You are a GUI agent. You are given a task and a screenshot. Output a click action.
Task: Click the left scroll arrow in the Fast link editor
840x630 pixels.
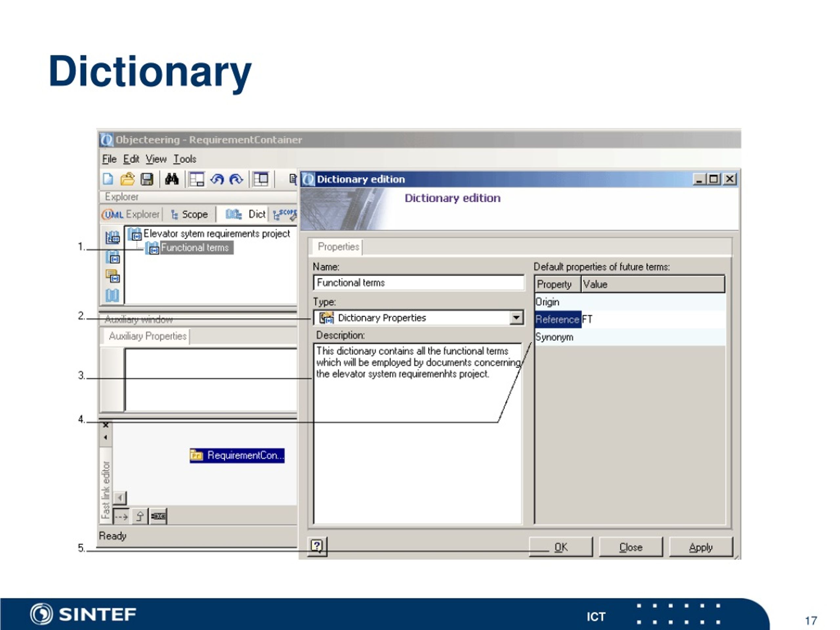pos(120,497)
